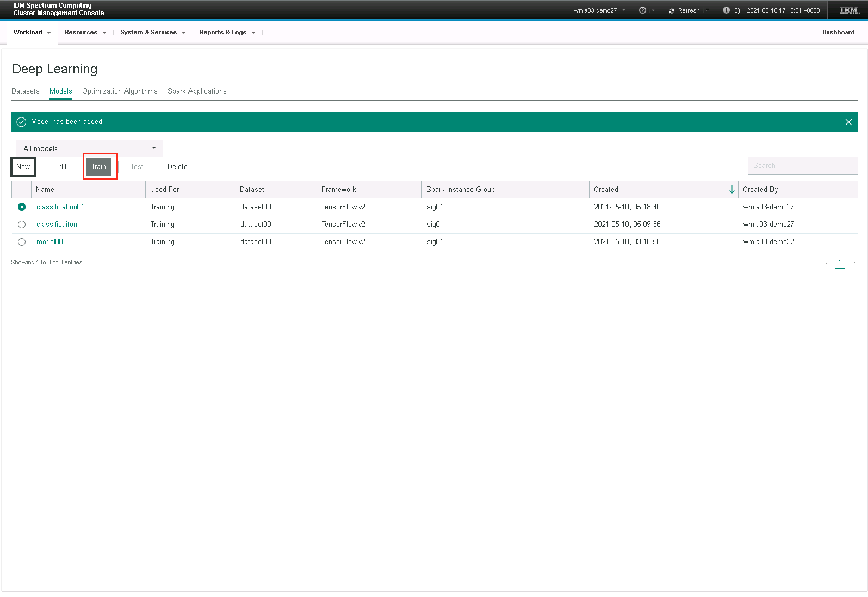Click the header timestamp 2021-05-10 17:15:51
The width and height of the screenshot is (868, 597).
pos(783,10)
